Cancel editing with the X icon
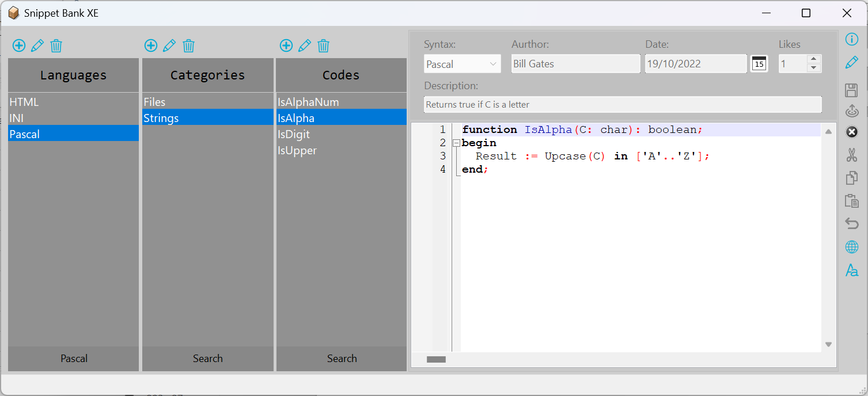 [x=852, y=132]
